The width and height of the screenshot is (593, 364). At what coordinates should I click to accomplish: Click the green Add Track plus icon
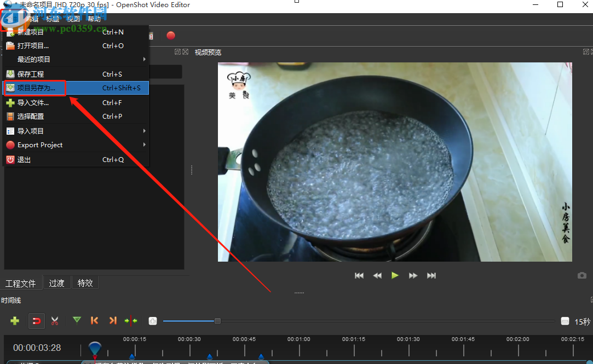click(15, 321)
